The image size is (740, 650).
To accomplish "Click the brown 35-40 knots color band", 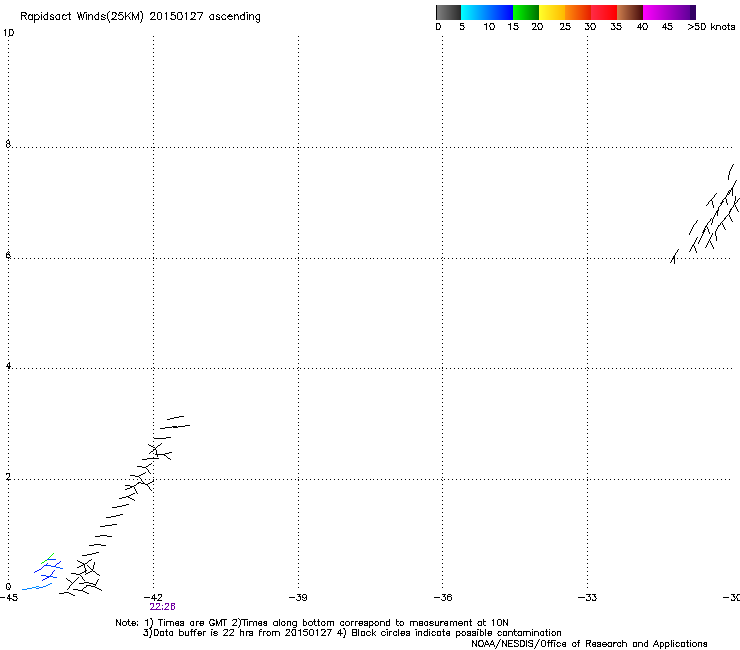I will point(630,12).
